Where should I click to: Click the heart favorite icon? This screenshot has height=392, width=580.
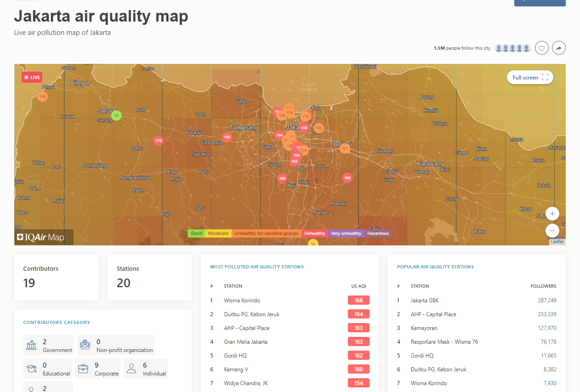pyautogui.click(x=542, y=48)
